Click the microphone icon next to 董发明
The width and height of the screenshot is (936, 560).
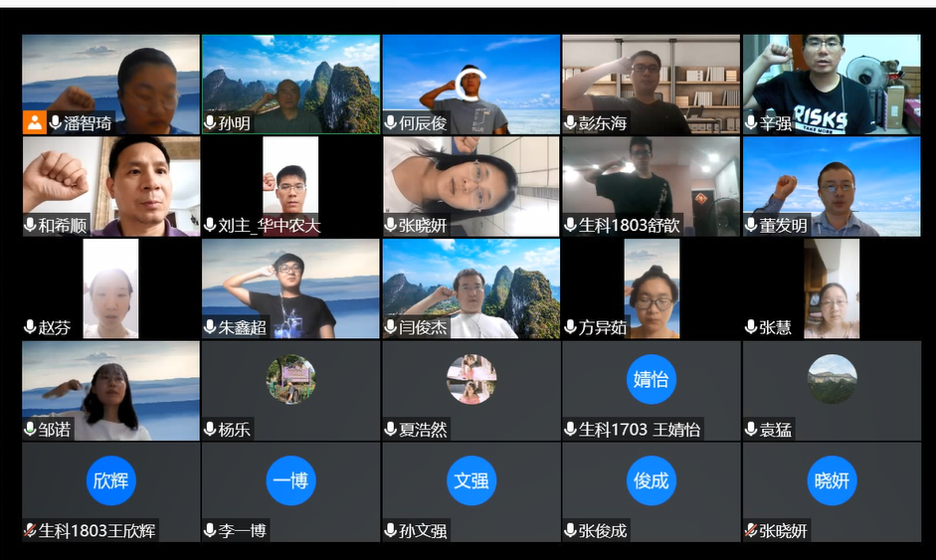pos(751,226)
